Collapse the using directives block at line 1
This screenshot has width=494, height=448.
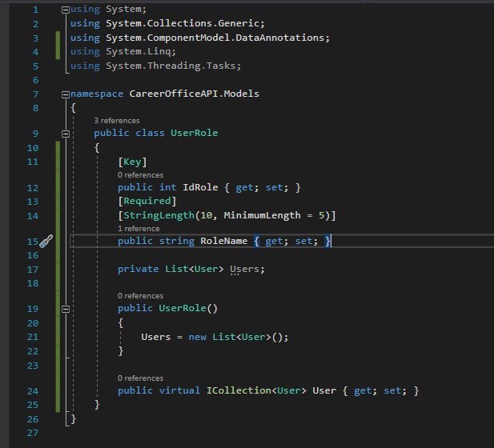coord(65,10)
